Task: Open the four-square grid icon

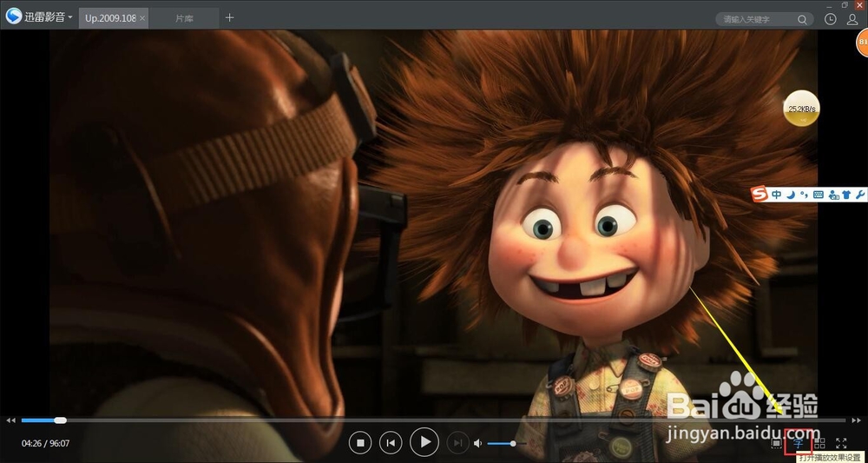Action: [820, 443]
